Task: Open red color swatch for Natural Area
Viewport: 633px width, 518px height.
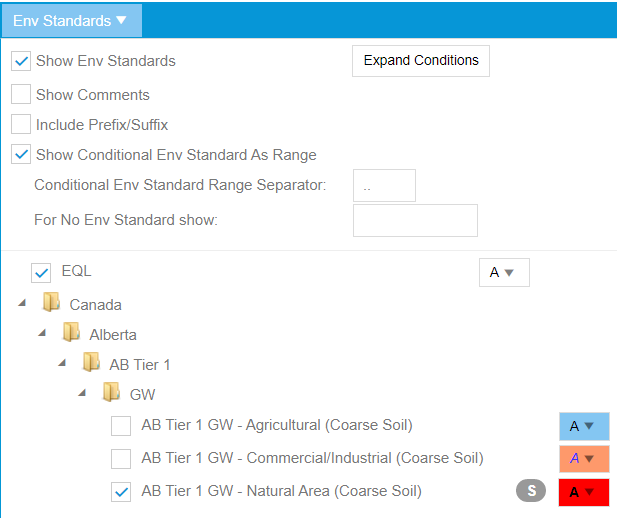Action: click(584, 492)
